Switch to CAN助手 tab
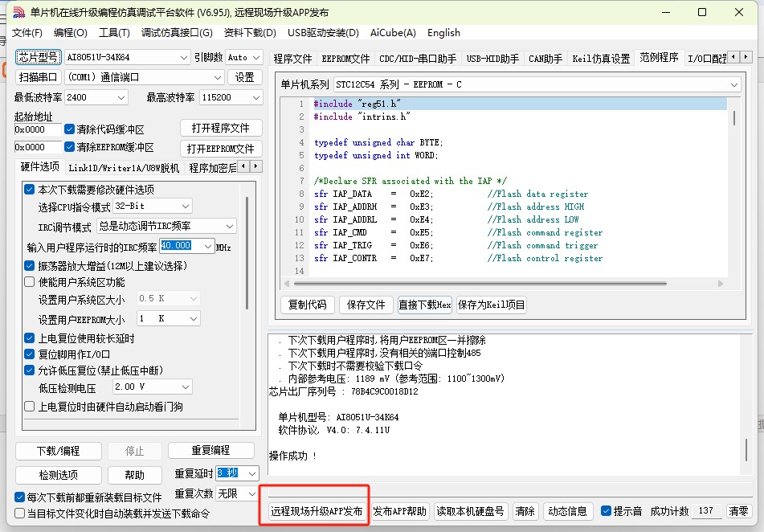The image size is (764, 532). click(545, 59)
